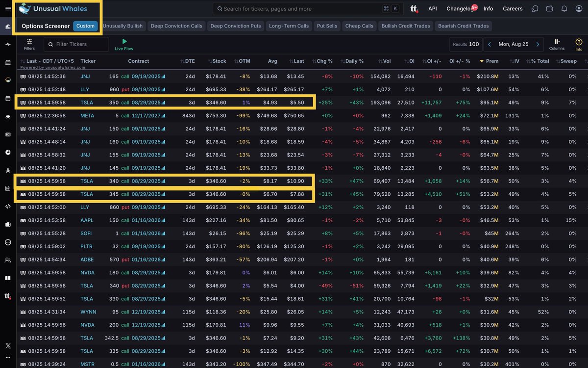
Task: Click the wave icon on the SOFI row
Action: click(23, 234)
